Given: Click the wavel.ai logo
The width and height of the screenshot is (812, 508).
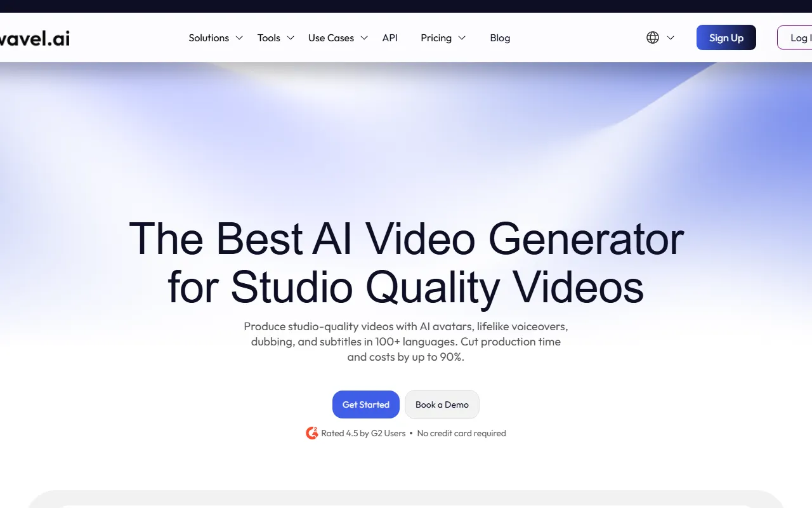Looking at the screenshot, I should click(34, 38).
